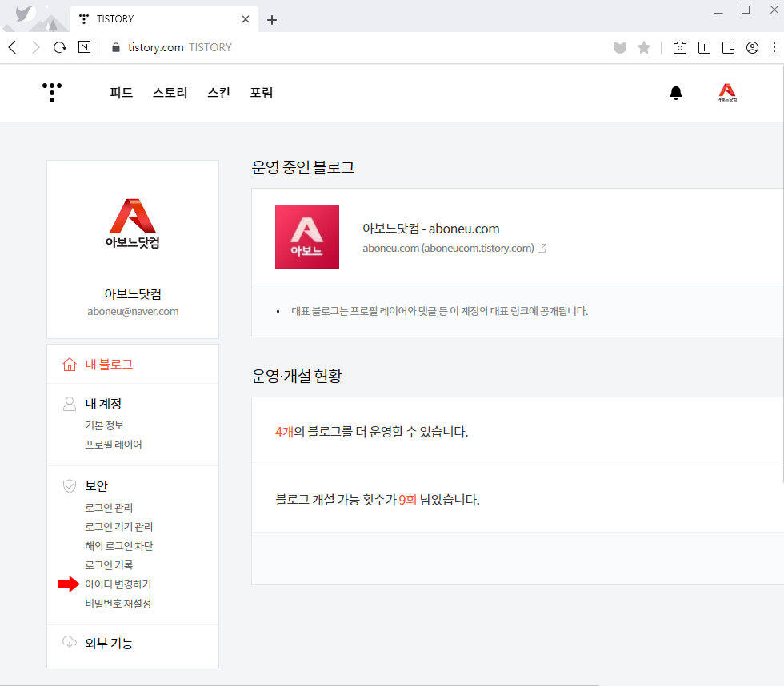Open 프로필 레이어 settings
Viewport: 784px width, 686px height.
tap(114, 445)
